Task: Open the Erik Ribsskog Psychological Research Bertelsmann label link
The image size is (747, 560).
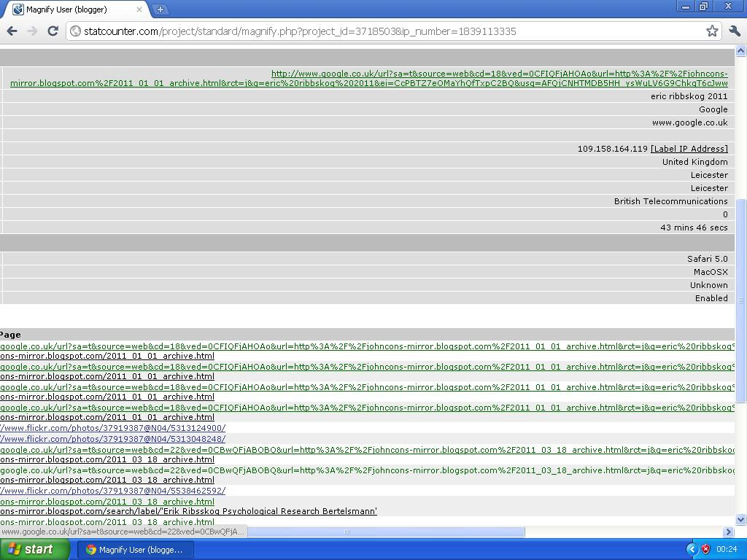Action: pyautogui.click(x=189, y=511)
